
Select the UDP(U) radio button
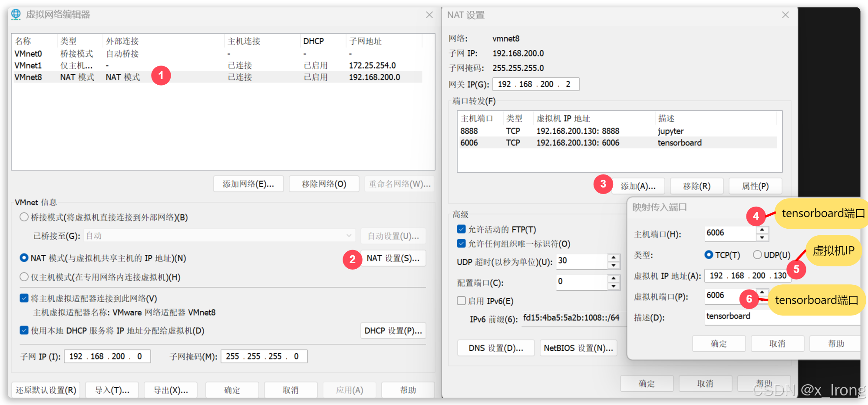click(x=757, y=255)
